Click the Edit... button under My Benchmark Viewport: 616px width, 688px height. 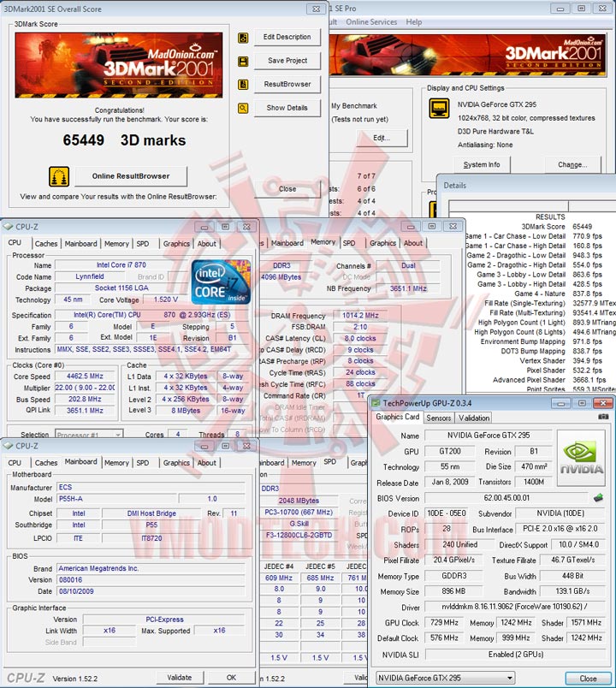point(382,139)
